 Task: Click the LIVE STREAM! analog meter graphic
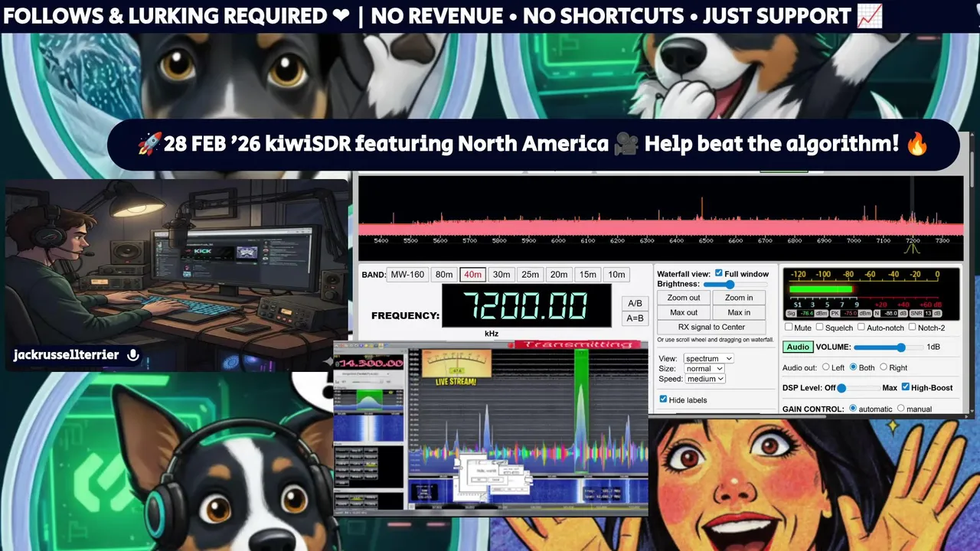[x=456, y=369]
